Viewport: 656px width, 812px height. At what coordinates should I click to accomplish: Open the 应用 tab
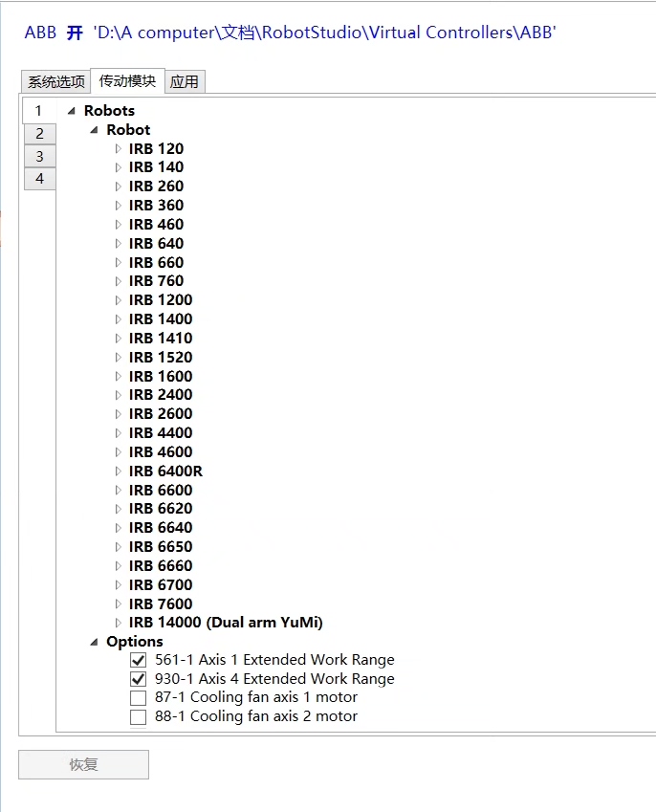pyautogui.click(x=185, y=82)
